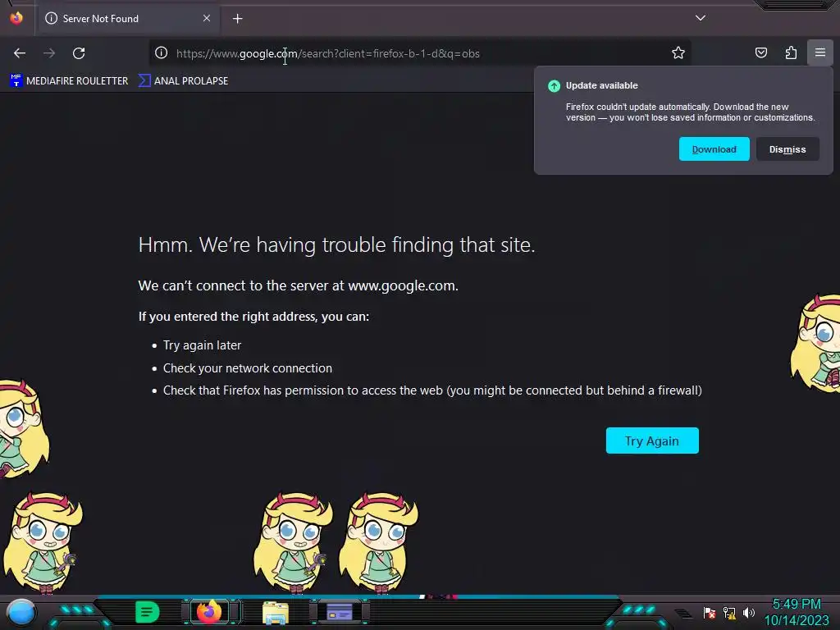
Task: Open the green chat app taskbar icon
Action: 148,612
